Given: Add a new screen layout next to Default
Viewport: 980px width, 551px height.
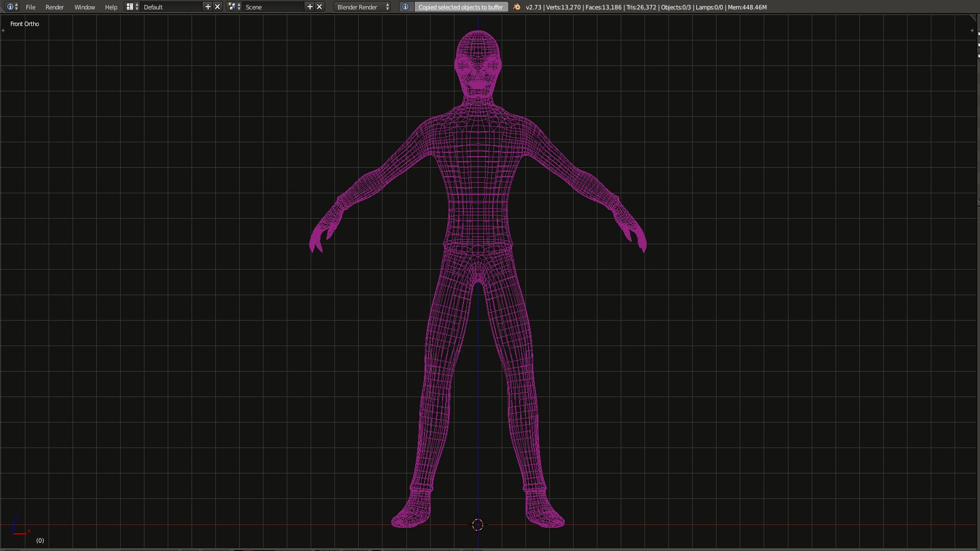Looking at the screenshot, I should tap(208, 7).
